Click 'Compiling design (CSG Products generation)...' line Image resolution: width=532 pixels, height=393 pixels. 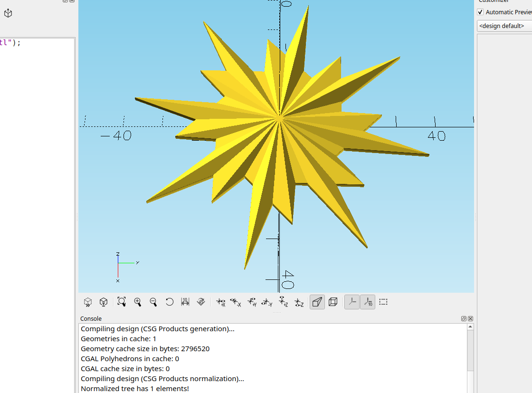157,329
